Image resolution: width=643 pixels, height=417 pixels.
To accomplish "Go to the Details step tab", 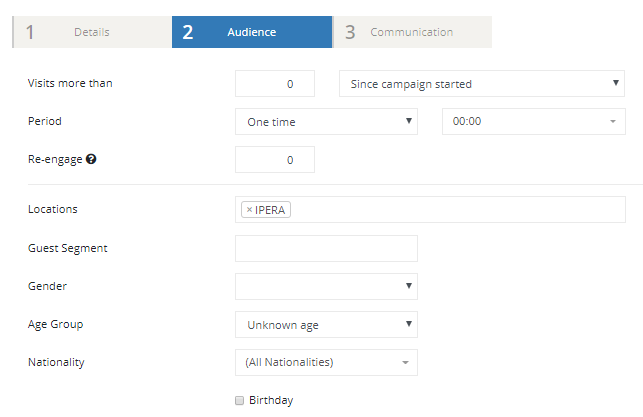I will click(x=92, y=32).
